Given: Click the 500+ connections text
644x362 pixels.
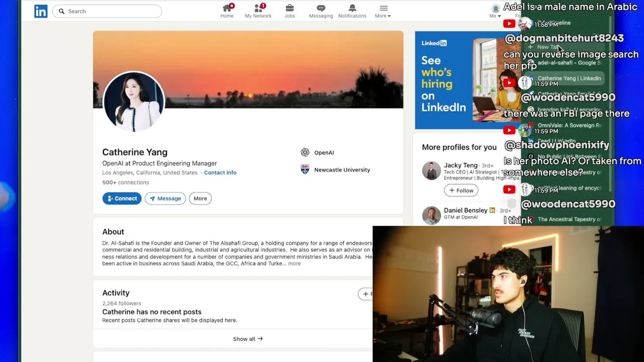Looking at the screenshot, I should point(125,183).
